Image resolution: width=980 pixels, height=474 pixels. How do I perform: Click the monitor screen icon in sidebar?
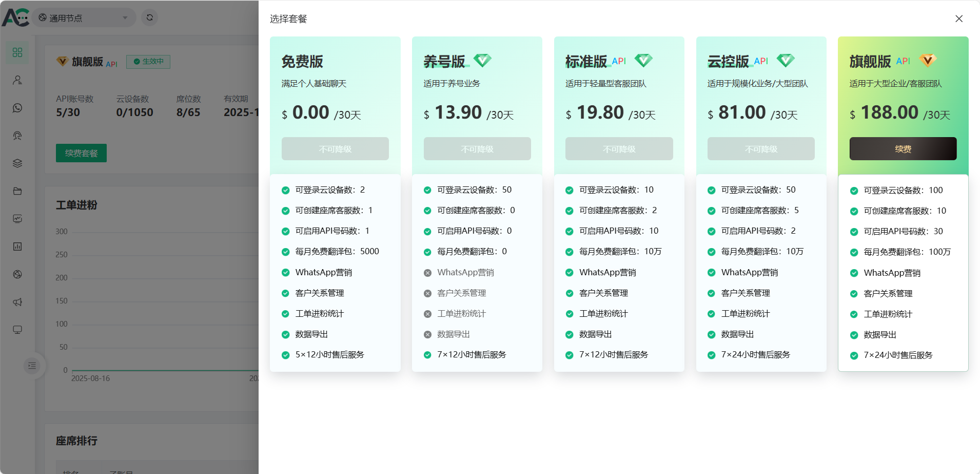[17, 330]
